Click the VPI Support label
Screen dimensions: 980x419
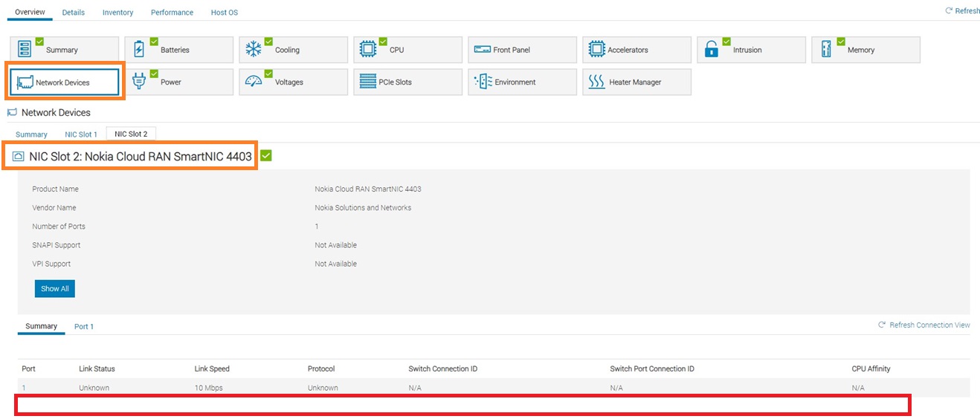51,264
